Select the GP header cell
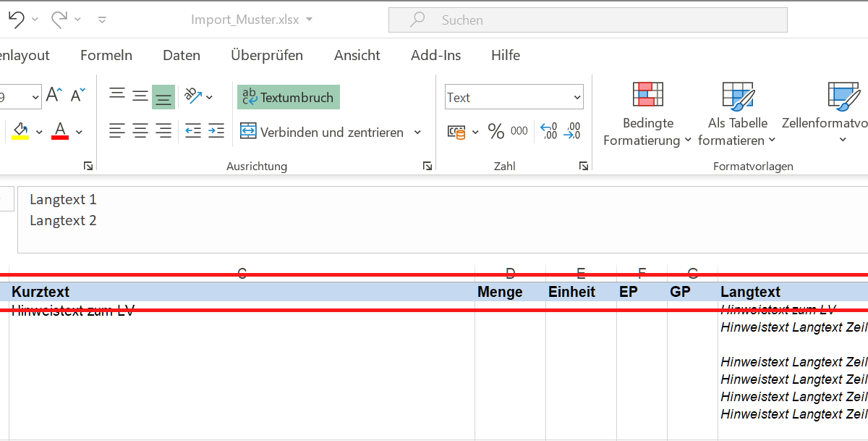 692,292
